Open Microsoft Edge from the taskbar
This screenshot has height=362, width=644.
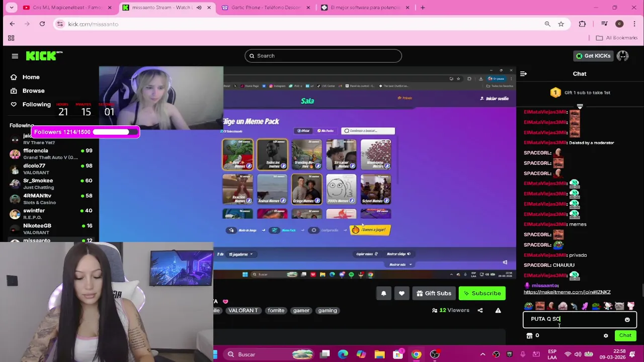(x=343, y=354)
